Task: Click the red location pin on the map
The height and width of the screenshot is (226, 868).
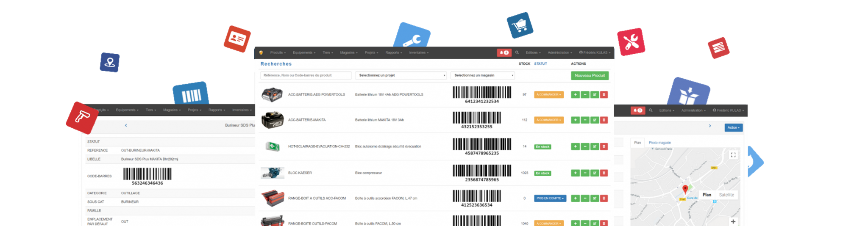Action: click(685, 189)
